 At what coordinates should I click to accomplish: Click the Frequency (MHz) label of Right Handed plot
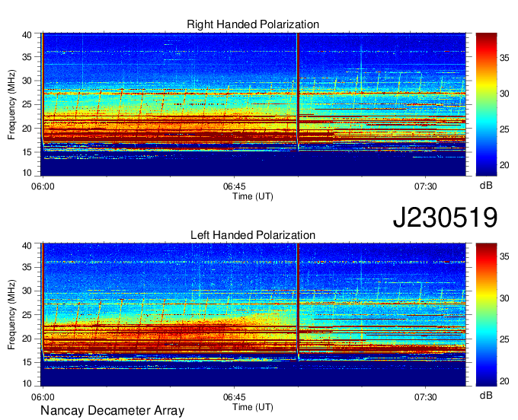(x=11, y=104)
